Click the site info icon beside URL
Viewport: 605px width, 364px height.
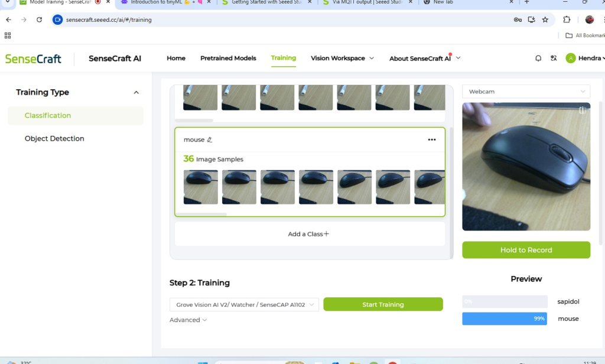pyautogui.click(x=57, y=19)
